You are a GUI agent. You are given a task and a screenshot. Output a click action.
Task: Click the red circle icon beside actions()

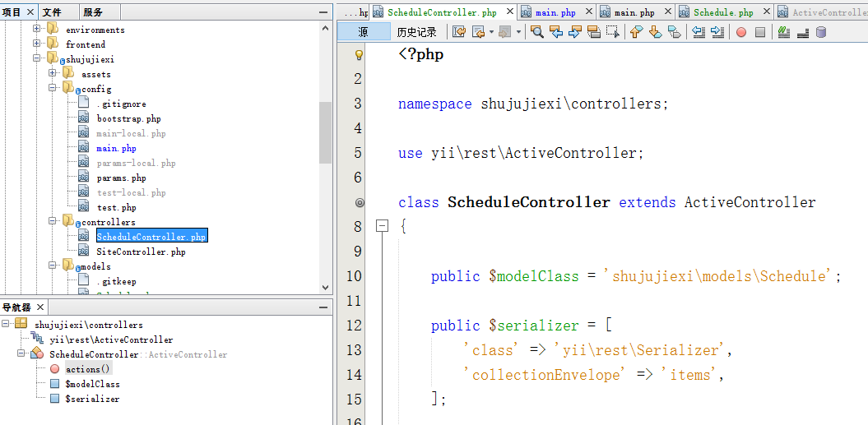pyautogui.click(x=54, y=369)
